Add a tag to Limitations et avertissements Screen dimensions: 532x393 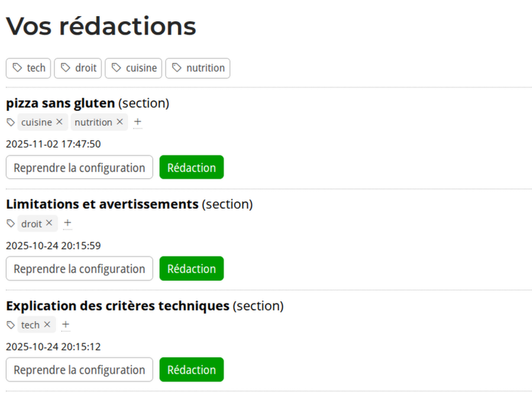(x=67, y=223)
